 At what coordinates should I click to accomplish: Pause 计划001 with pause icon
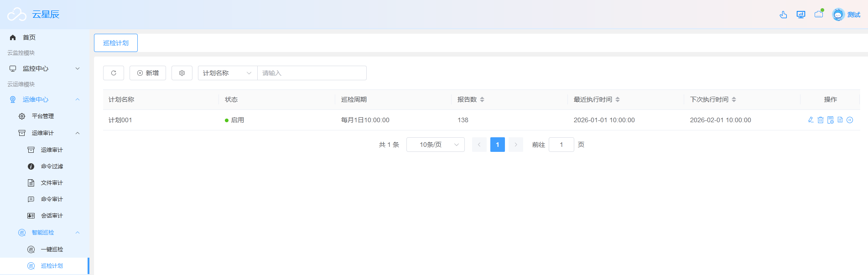(x=850, y=120)
